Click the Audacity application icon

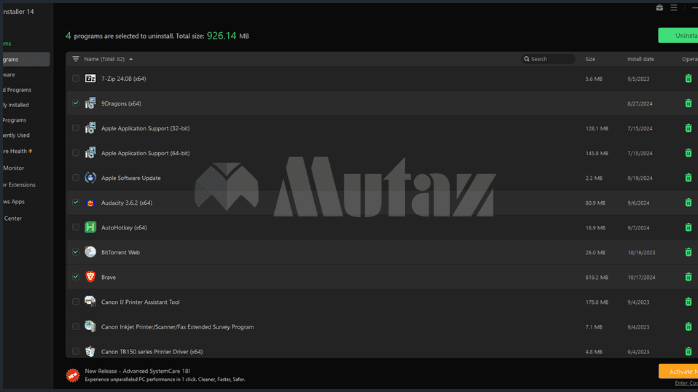pos(90,202)
